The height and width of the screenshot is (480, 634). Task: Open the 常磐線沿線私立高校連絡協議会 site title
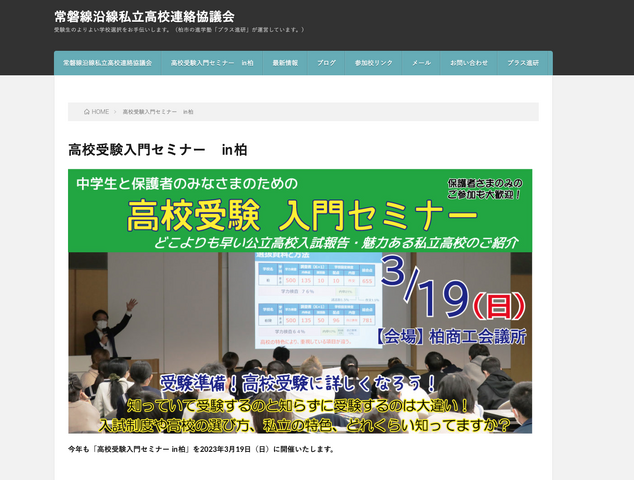coord(144,17)
